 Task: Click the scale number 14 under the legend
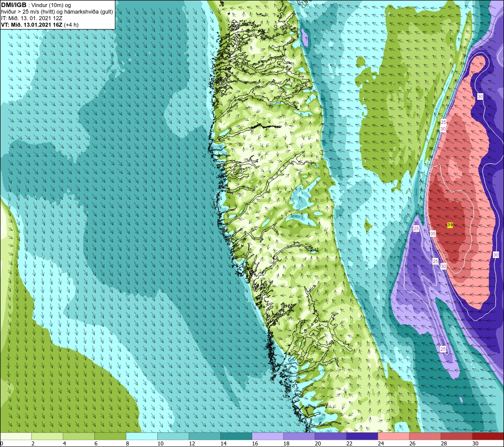point(223,443)
